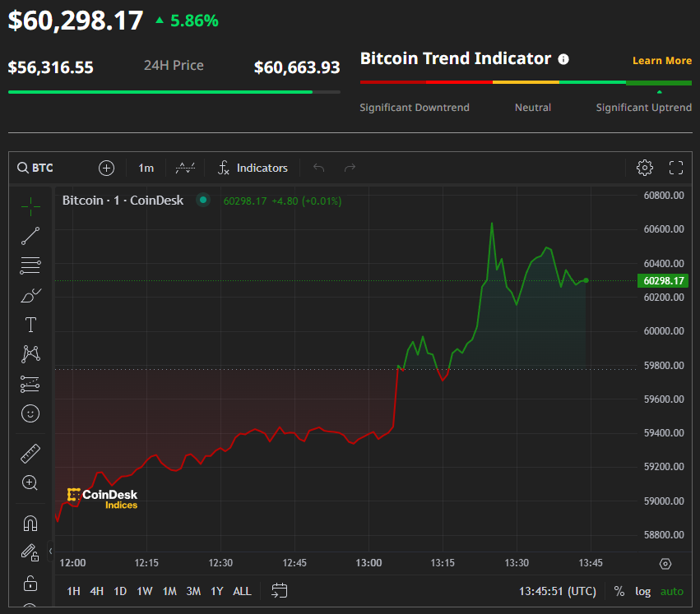Select the 1D time range
The width and height of the screenshot is (700, 614).
click(120, 591)
